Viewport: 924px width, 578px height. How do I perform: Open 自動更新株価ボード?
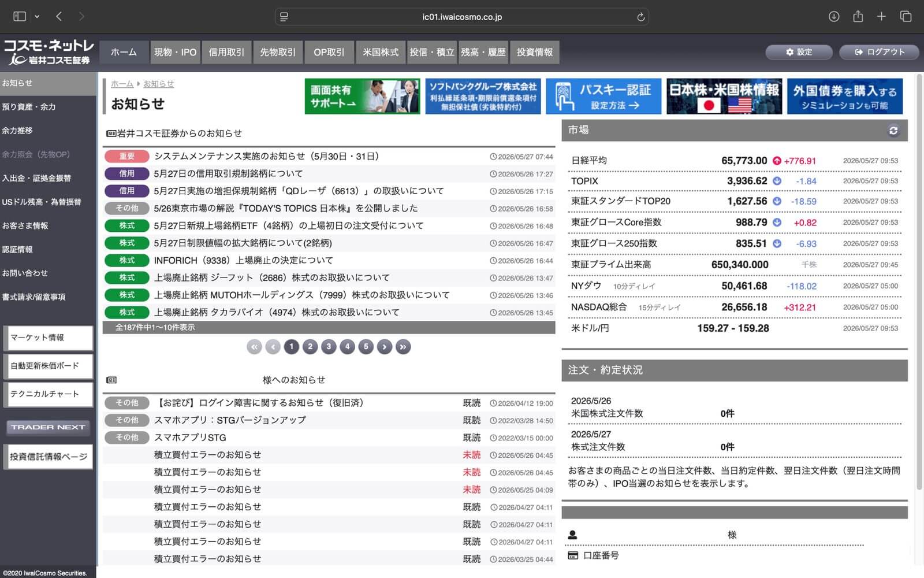[x=49, y=366]
